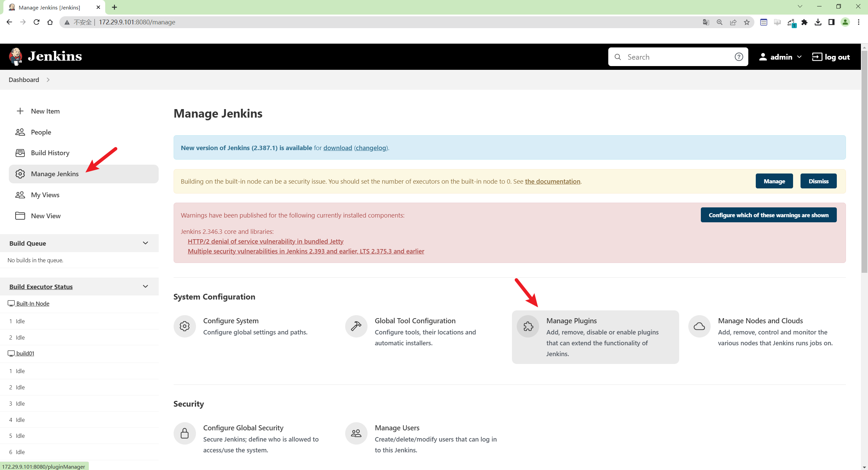Click the share page icon
This screenshot has height=470, width=868.
pos(733,22)
